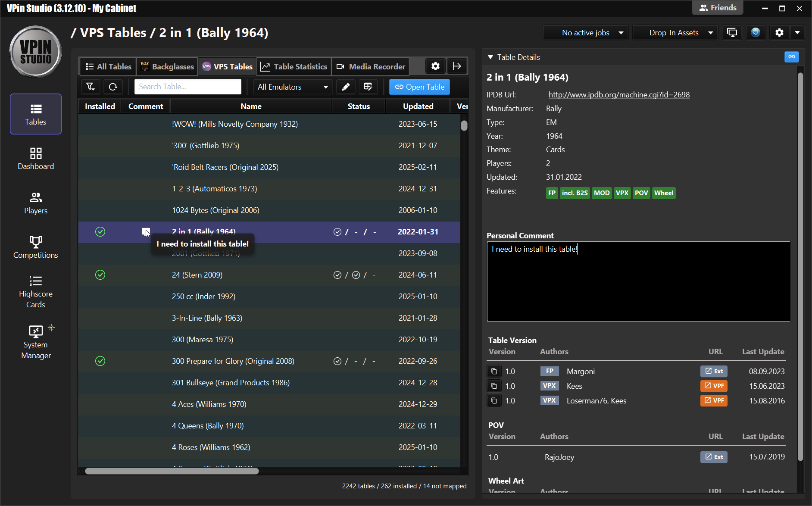
Task: Click the Open Table button
Action: pyautogui.click(x=419, y=87)
